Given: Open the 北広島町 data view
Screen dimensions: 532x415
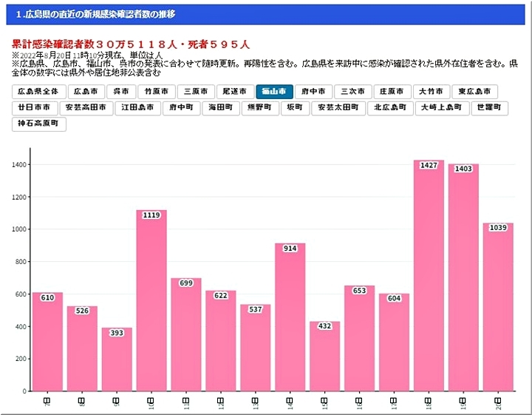Looking at the screenshot, I should [389, 108].
